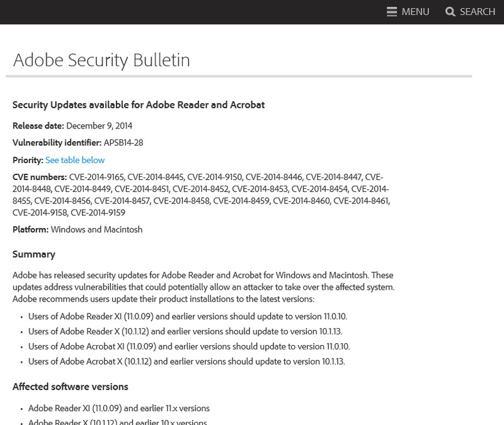Open the hamburger menu icon
This screenshot has width=504, height=425.
(x=392, y=12)
